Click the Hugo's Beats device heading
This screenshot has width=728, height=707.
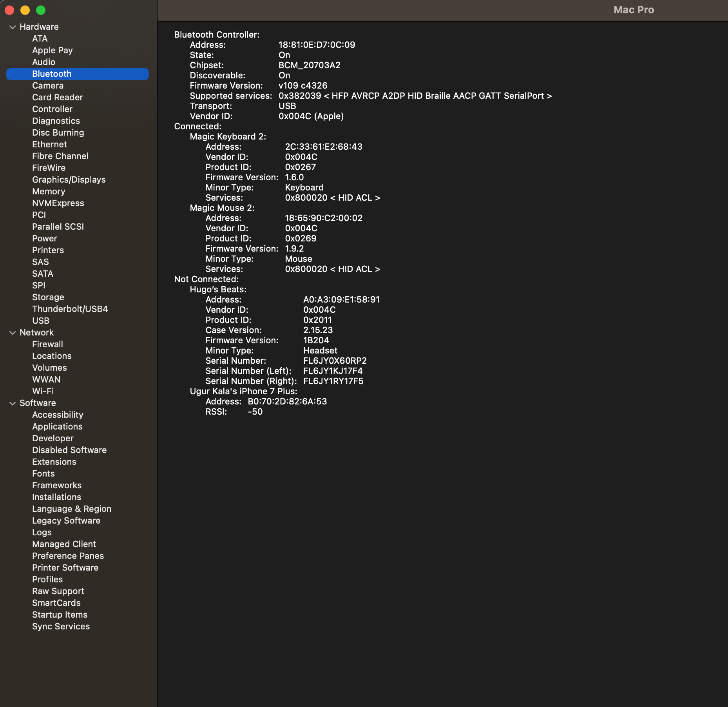(218, 289)
